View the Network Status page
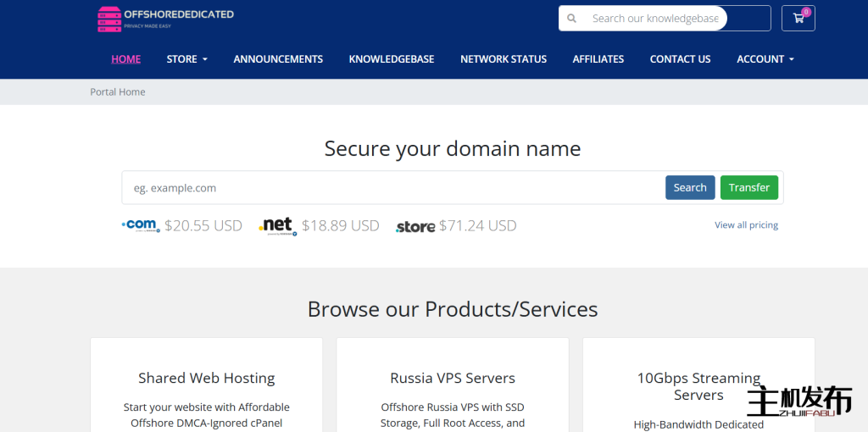Image resolution: width=868 pixels, height=432 pixels. coord(503,59)
